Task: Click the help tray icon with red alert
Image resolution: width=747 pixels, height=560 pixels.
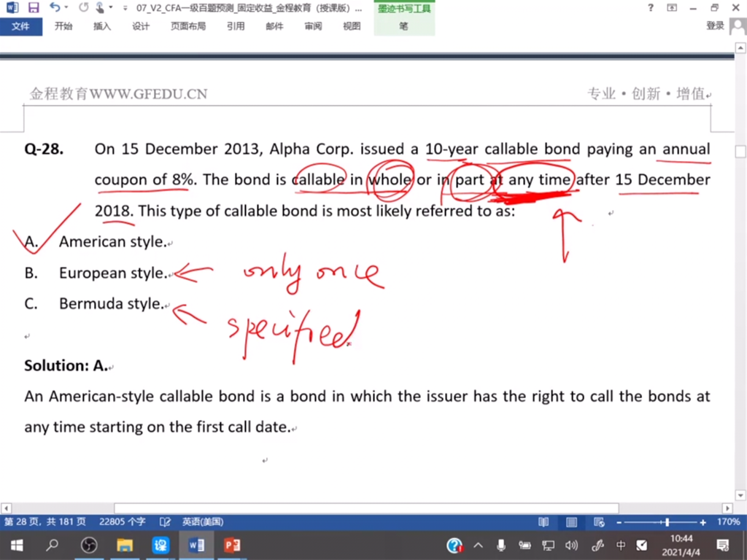Action: pyautogui.click(x=455, y=545)
